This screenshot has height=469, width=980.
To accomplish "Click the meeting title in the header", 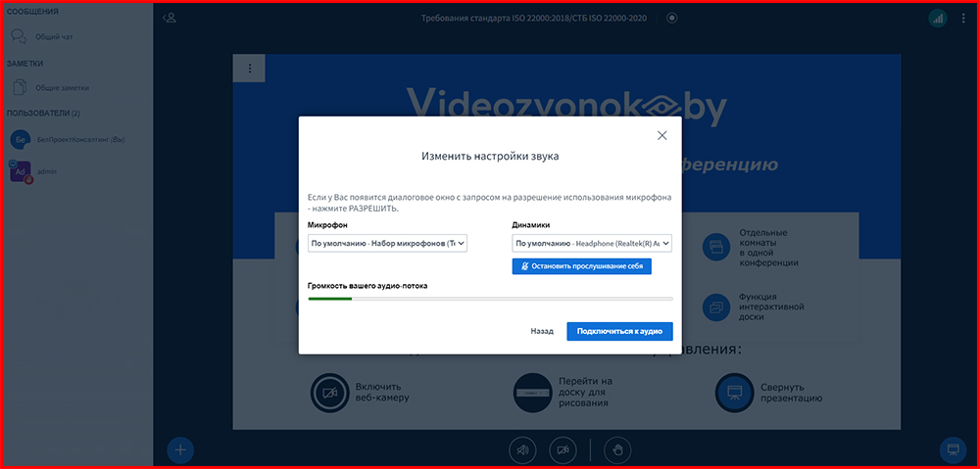I will pos(536,18).
